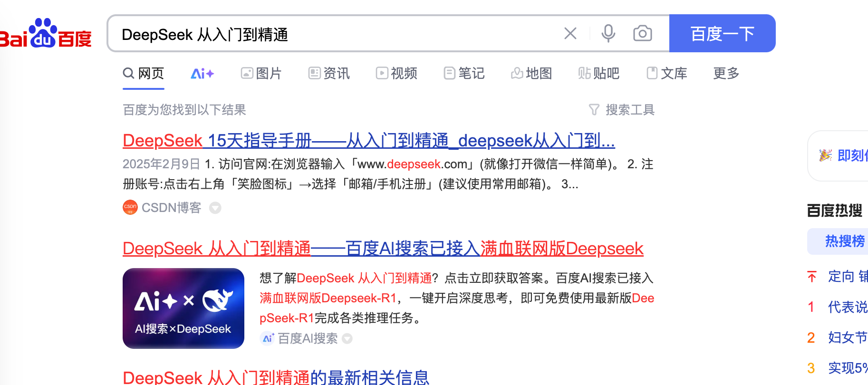This screenshot has height=385, width=868.
Task: Switch to the 资讯 tab
Action: click(x=329, y=73)
